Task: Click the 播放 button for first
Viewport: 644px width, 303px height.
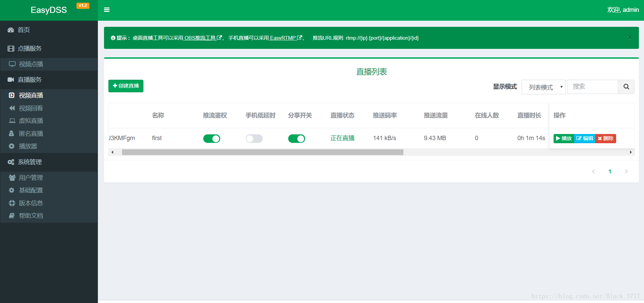Action: (x=564, y=138)
